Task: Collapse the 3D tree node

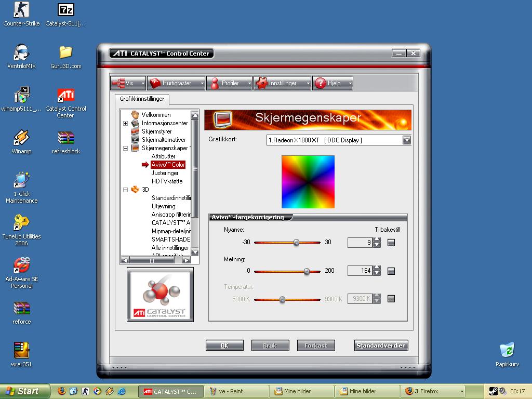Action: 125,190
